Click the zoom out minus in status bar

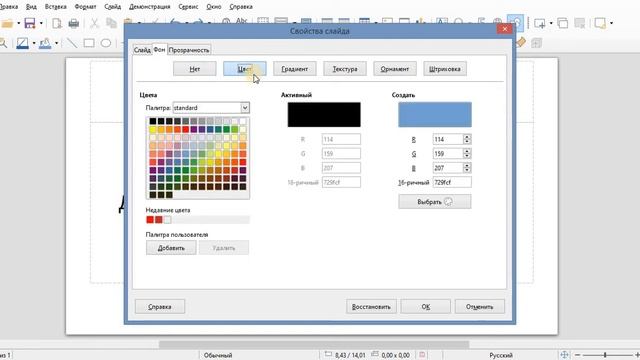577,355
